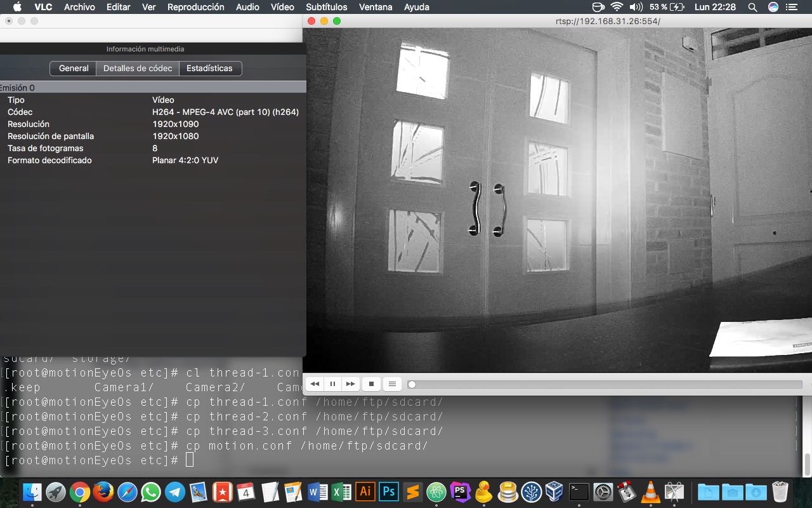
Task: Select the Detalles de códec tab
Action: pyautogui.click(x=138, y=68)
